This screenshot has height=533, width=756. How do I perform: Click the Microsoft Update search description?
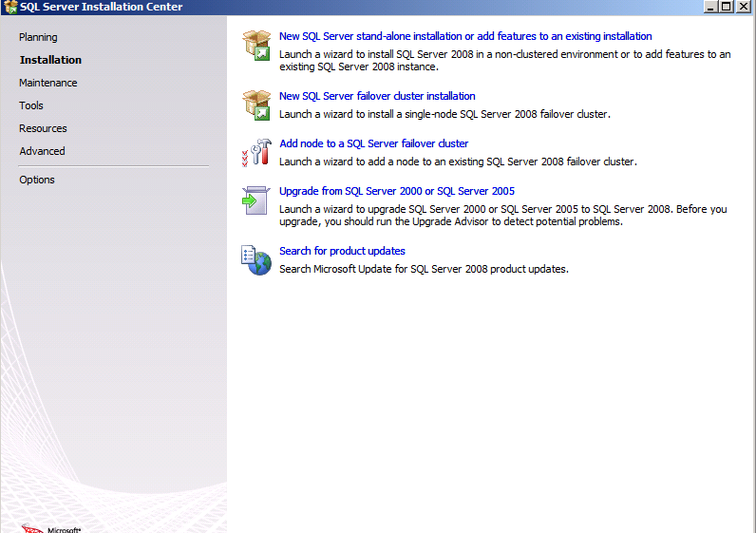pos(424,269)
